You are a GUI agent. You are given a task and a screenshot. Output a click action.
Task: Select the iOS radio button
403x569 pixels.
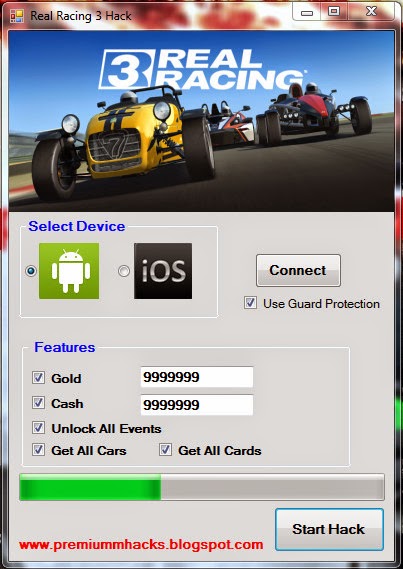click(124, 271)
